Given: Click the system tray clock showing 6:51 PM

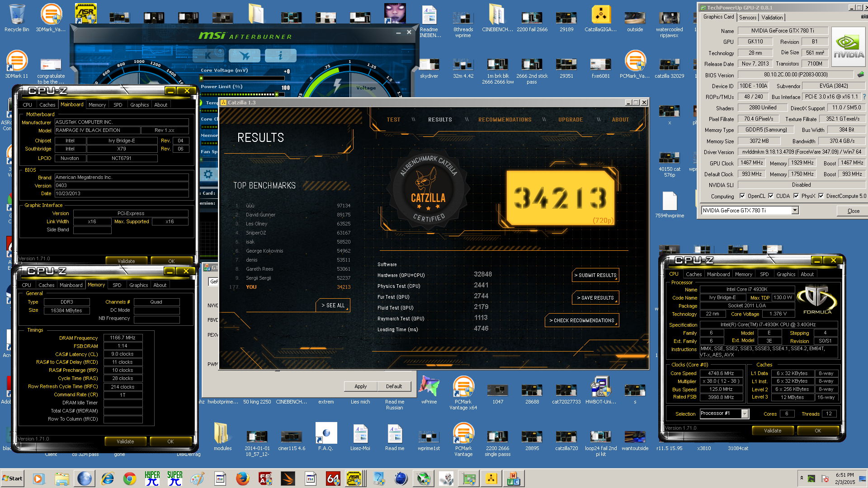Looking at the screenshot, I should click(844, 479).
